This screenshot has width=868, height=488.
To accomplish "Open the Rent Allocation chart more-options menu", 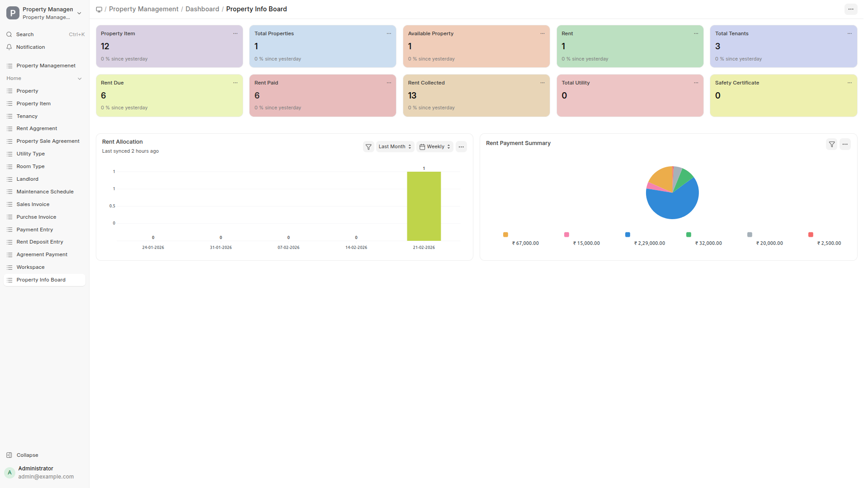I will pyautogui.click(x=461, y=147).
